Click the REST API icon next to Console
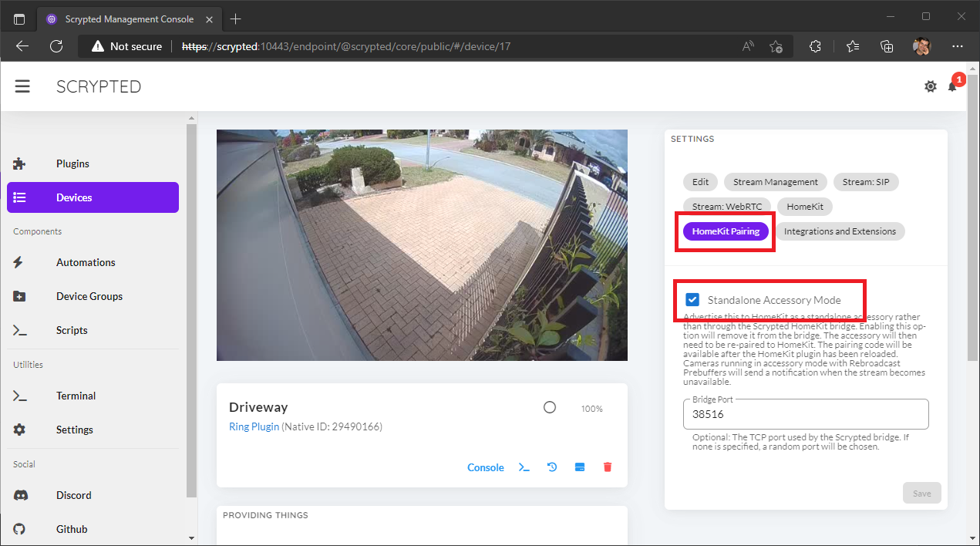The image size is (980, 546). [579, 467]
